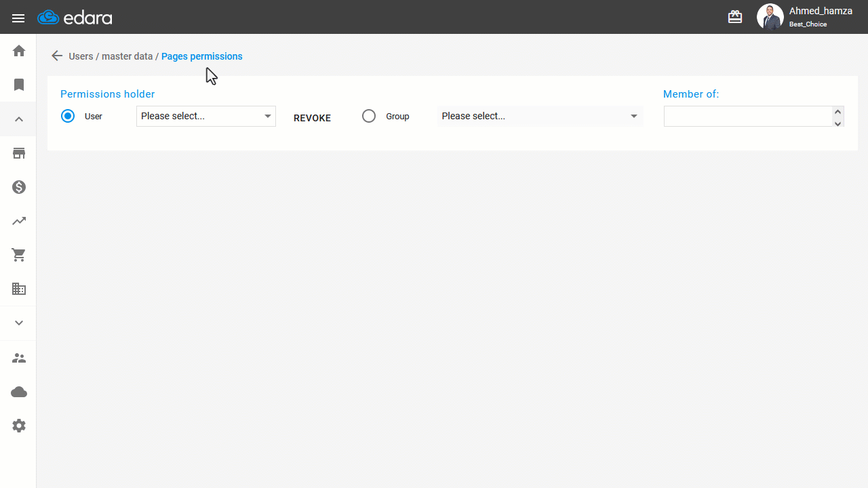Open Ahmed_hamza profile avatar

(770, 17)
